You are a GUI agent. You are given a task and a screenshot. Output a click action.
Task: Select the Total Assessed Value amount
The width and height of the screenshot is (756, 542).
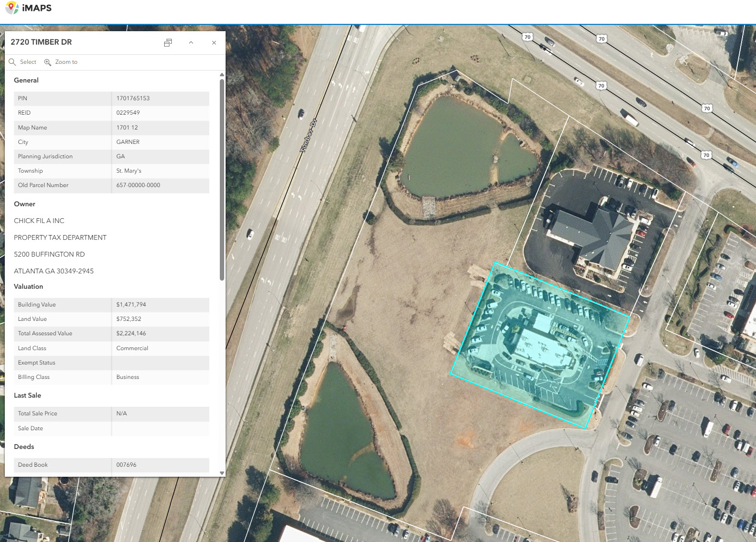pos(131,333)
